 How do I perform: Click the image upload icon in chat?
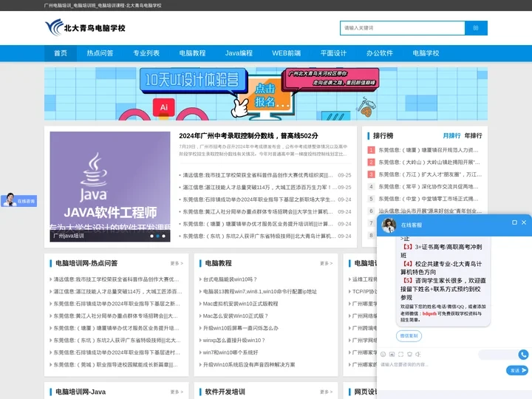click(392, 354)
